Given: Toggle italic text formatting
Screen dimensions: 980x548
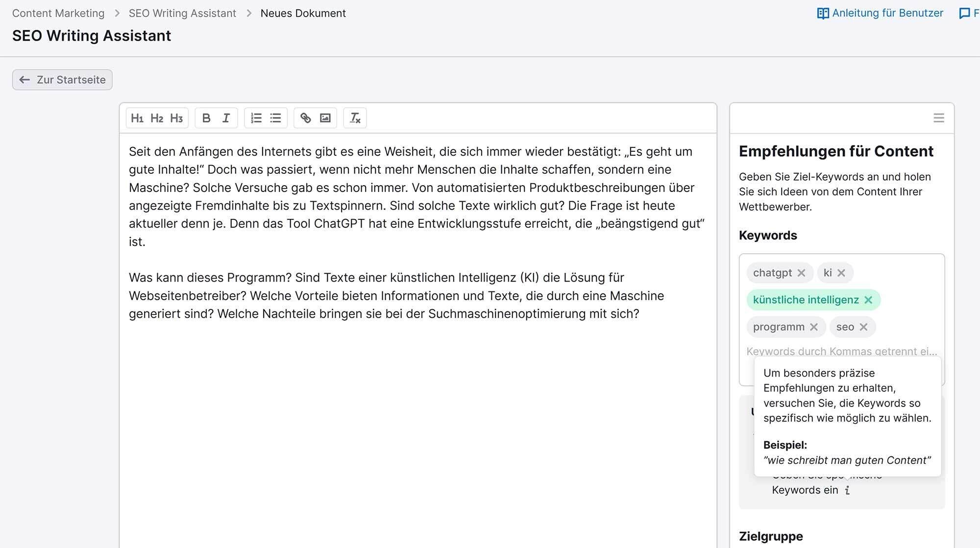Looking at the screenshot, I should point(225,118).
